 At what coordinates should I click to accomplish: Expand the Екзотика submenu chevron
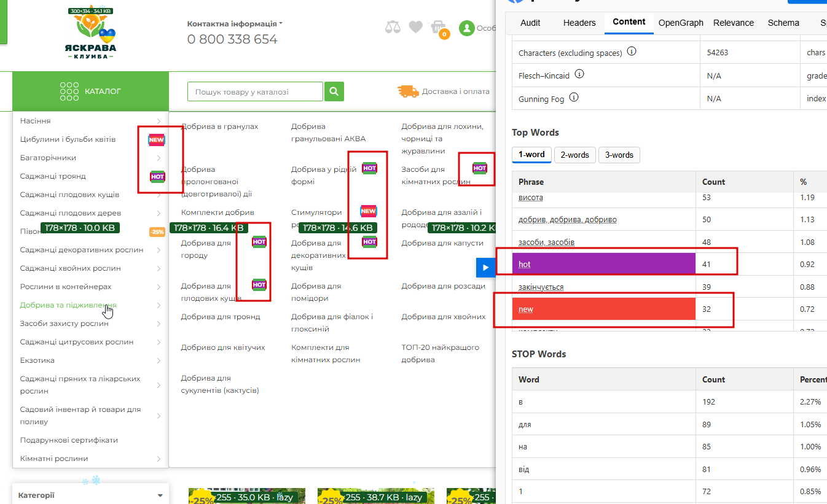point(159,360)
